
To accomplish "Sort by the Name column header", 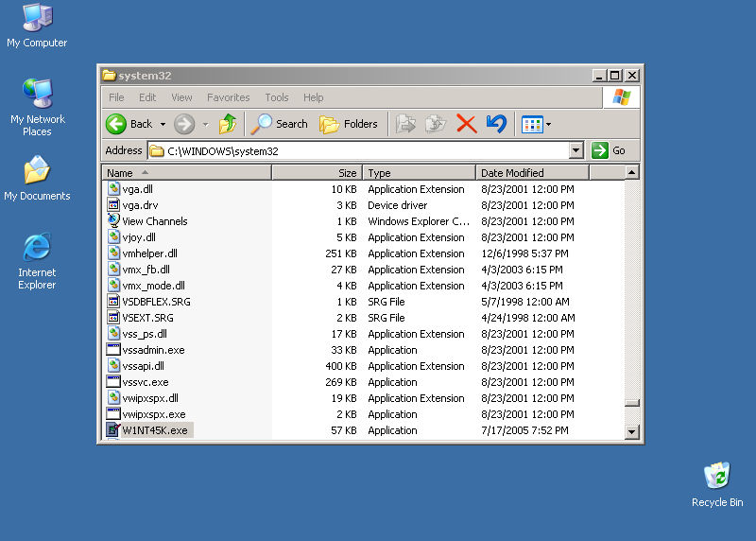I will tap(187, 173).
